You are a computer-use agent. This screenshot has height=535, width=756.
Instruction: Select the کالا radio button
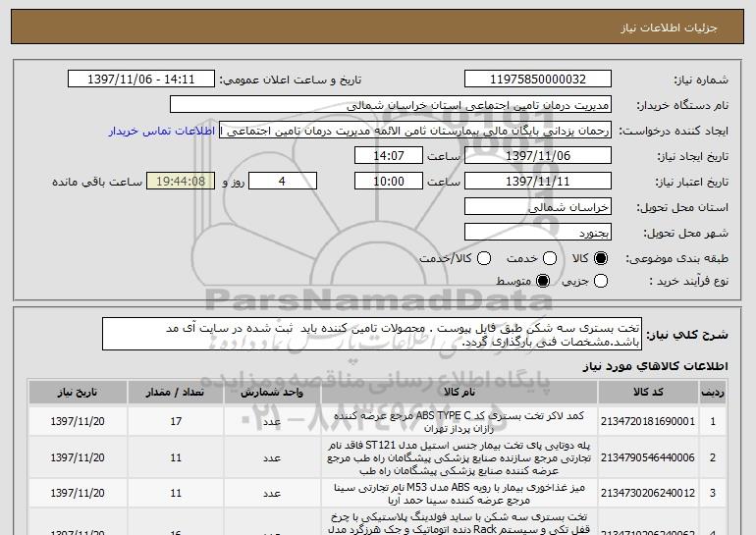point(601,258)
